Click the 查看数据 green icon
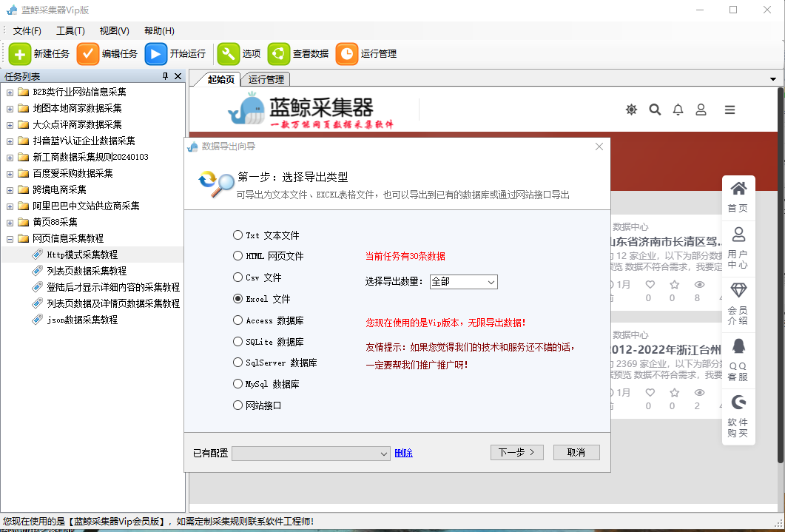 pyautogui.click(x=279, y=54)
